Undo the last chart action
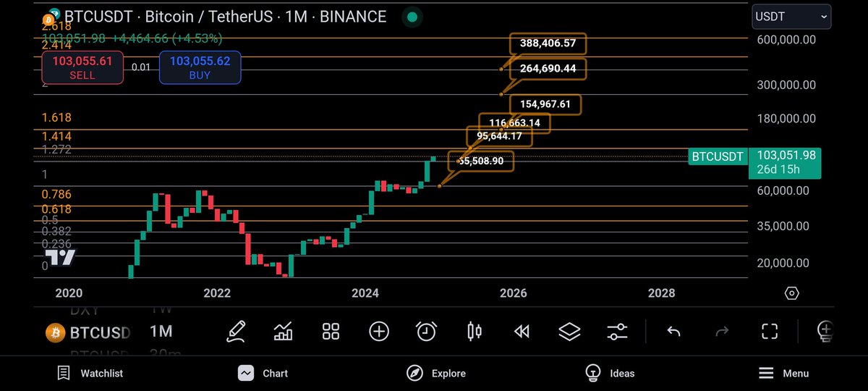 click(673, 332)
